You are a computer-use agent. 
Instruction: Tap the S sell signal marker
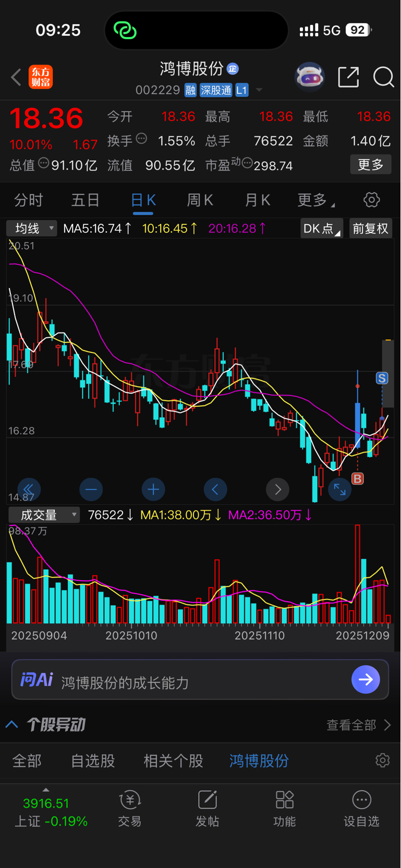pos(382,378)
